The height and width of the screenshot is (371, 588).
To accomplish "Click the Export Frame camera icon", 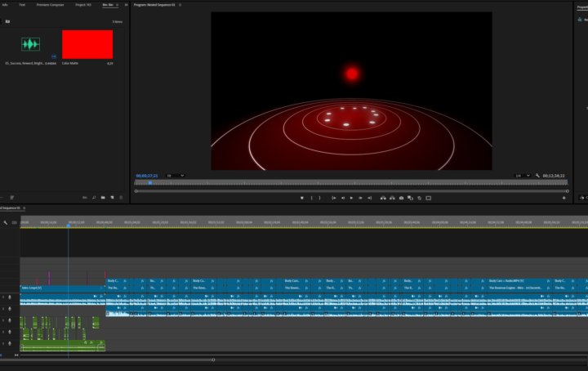I will pyautogui.click(x=401, y=198).
